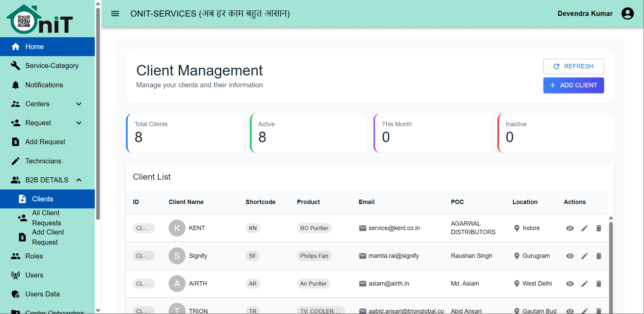Click the Client Name column header
644x314 pixels.
click(186, 202)
